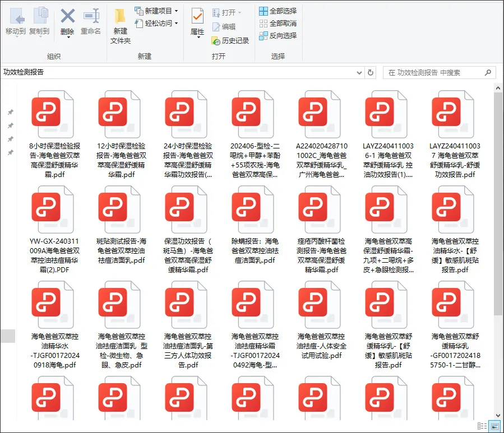Image resolution: width=504 pixels, height=433 pixels.
Task: Select file A2240204287101002C pdf
Action: (321, 134)
